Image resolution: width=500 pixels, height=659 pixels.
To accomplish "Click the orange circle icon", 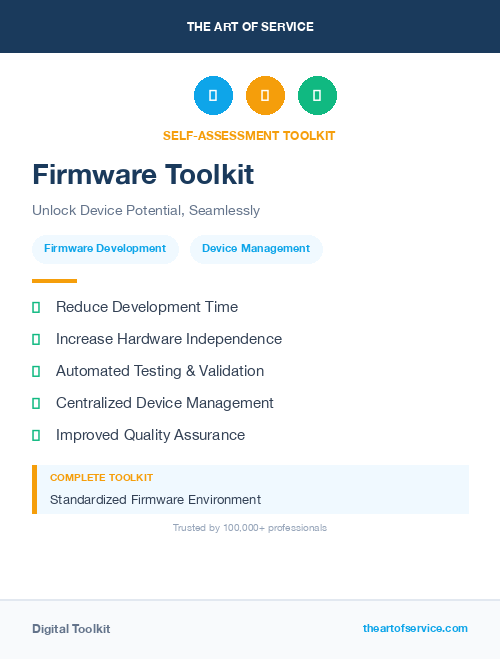I will coord(266,95).
